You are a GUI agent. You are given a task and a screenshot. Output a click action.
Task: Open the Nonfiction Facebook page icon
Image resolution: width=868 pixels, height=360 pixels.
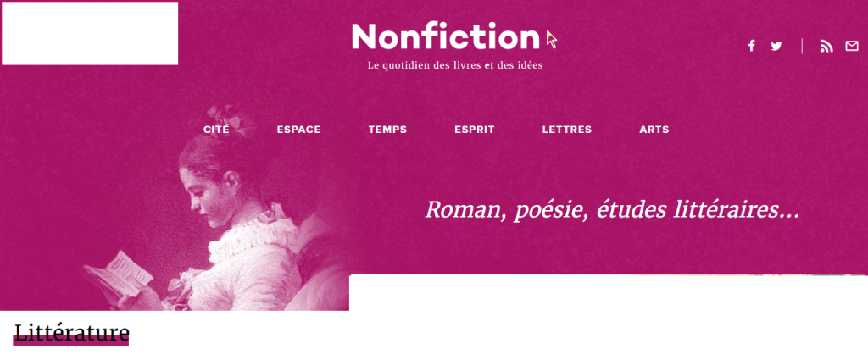pyautogui.click(x=751, y=47)
